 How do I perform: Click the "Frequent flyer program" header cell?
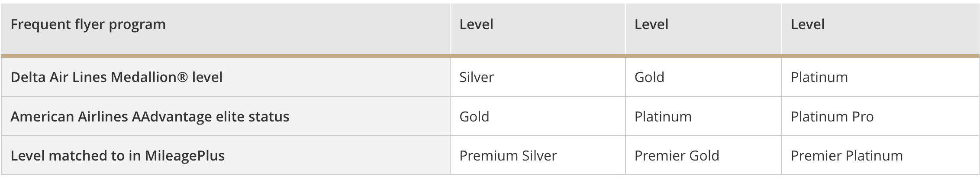[88, 25]
